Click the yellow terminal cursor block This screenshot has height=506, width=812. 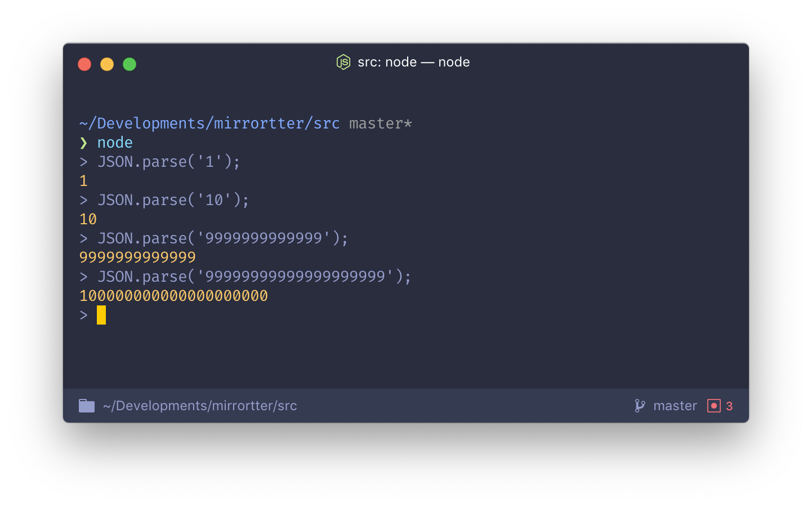101,315
